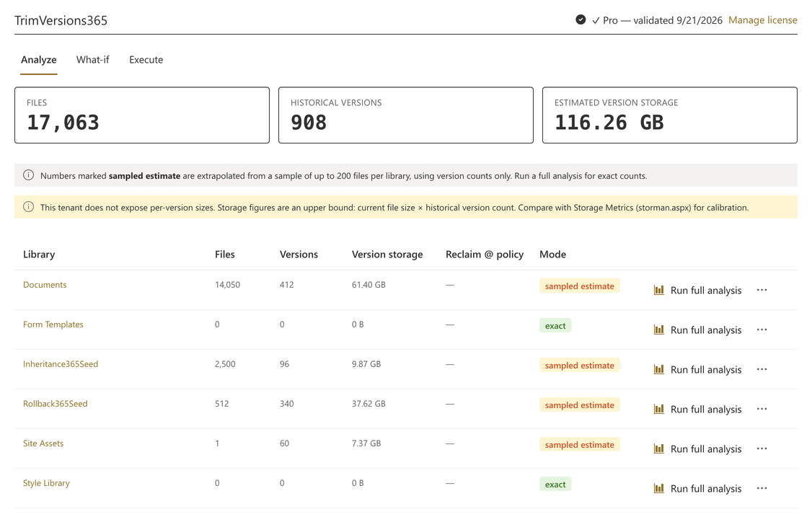This screenshot has width=812, height=522.
Task: Open the What-if tab
Action: coord(93,60)
